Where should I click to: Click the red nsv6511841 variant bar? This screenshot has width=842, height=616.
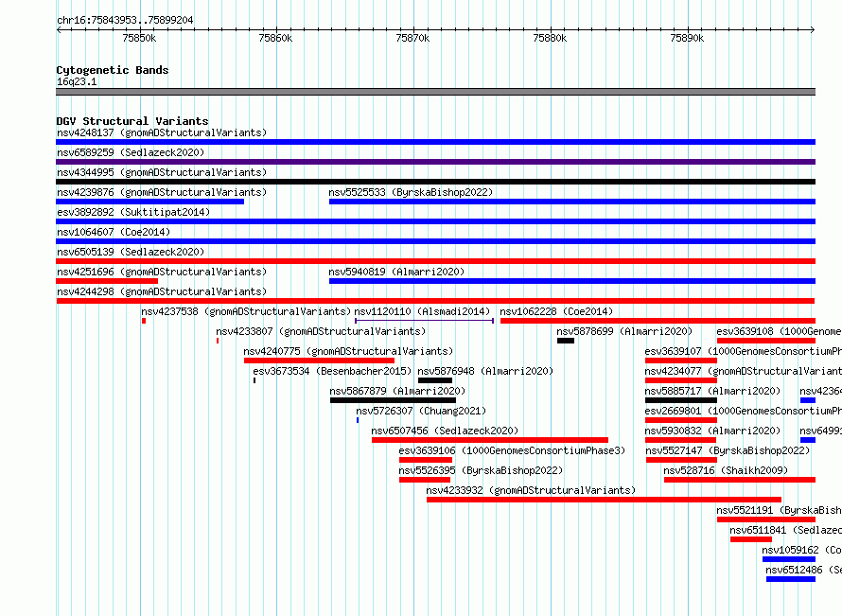coord(751,539)
